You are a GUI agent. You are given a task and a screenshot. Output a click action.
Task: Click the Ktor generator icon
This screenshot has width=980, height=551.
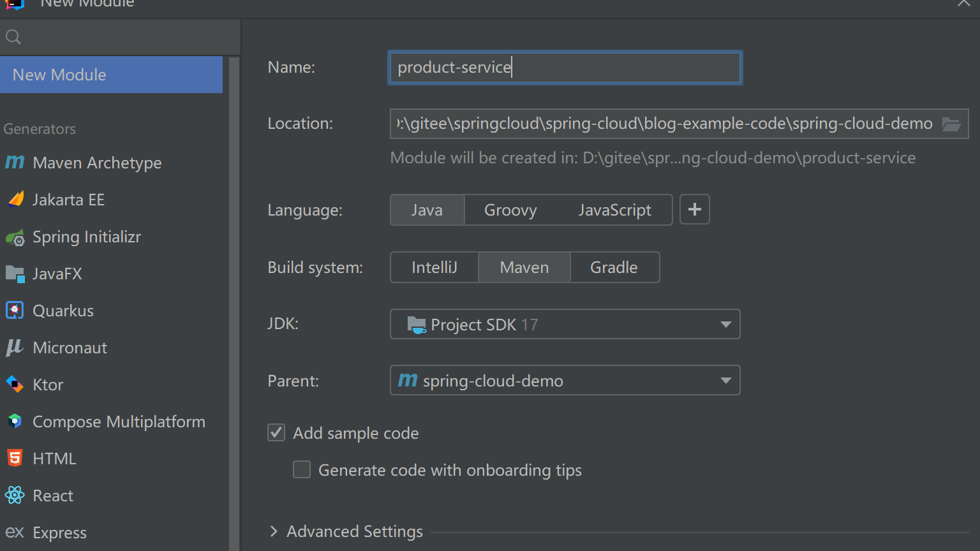15,385
